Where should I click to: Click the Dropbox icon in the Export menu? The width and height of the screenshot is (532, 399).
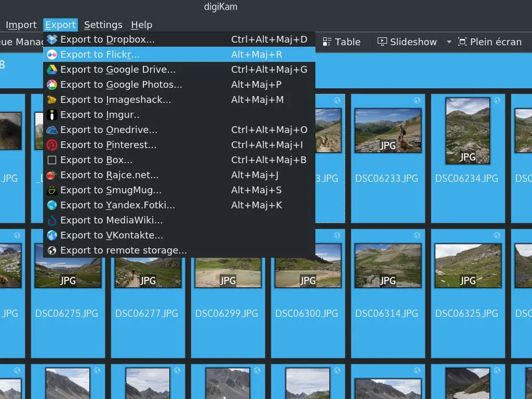[x=52, y=39]
